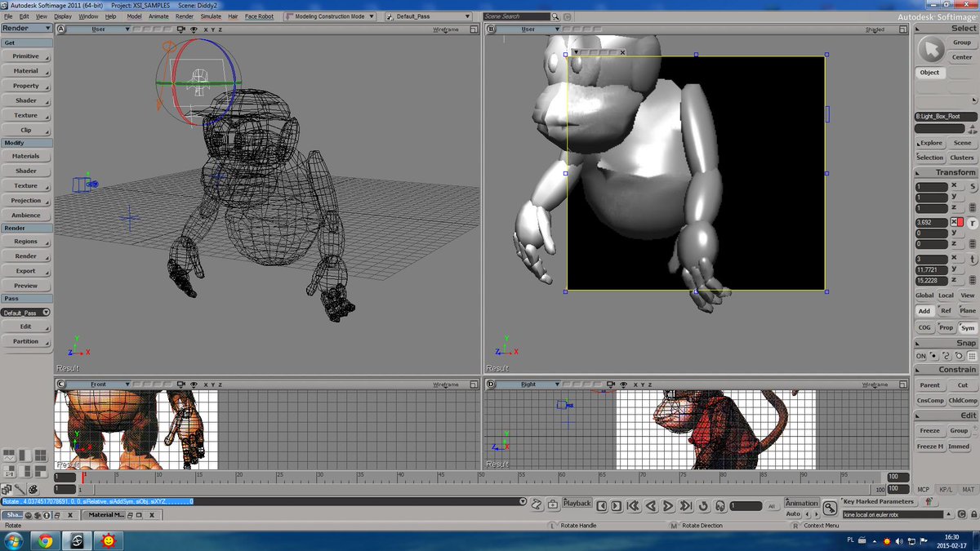Click the Primitive button
Viewport: 980px width, 551px height.
click(x=26, y=56)
